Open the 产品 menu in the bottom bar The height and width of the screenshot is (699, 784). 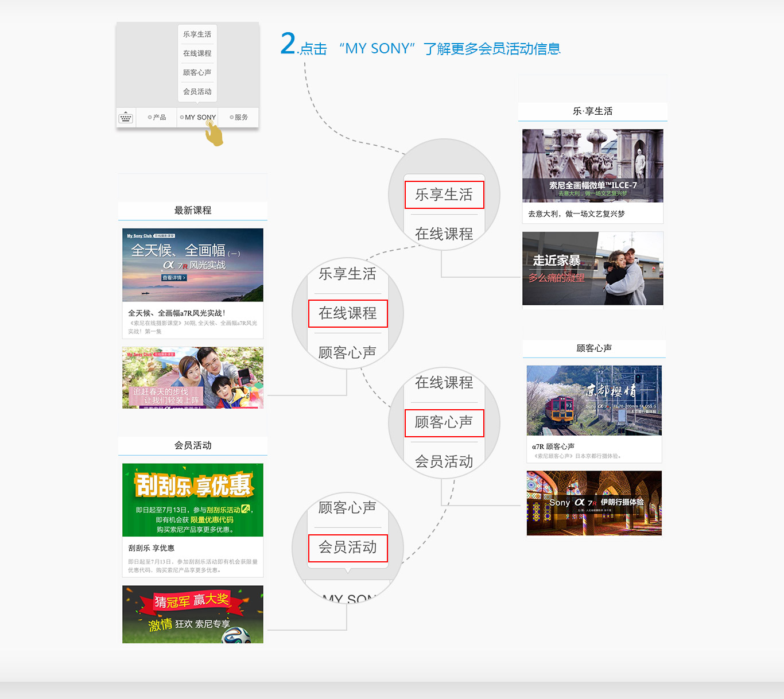157,117
